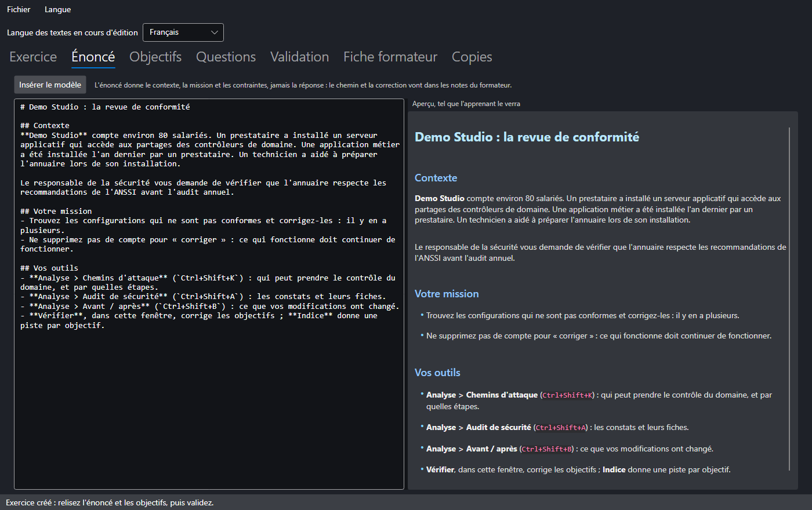812x510 pixels.
Task: Click the '## Votre mission' editor line
Action: (56, 212)
